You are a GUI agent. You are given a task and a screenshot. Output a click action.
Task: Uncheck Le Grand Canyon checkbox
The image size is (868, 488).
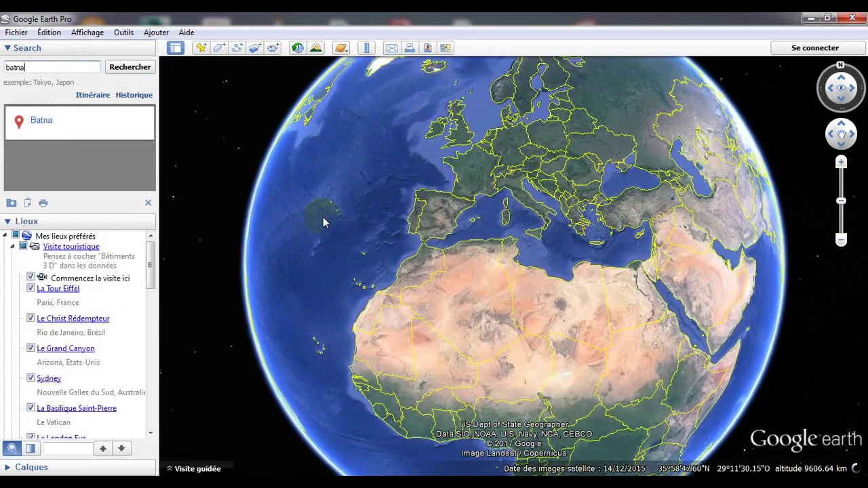[x=31, y=348]
